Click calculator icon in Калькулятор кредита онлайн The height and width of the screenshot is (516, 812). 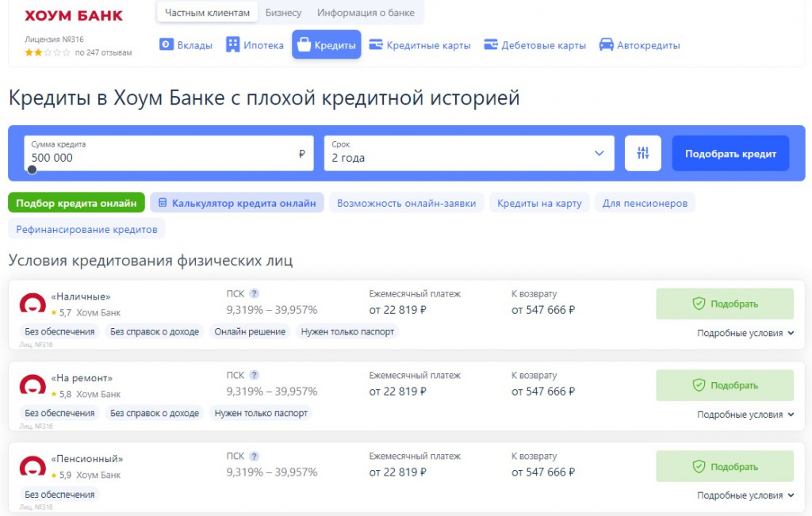click(163, 203)
